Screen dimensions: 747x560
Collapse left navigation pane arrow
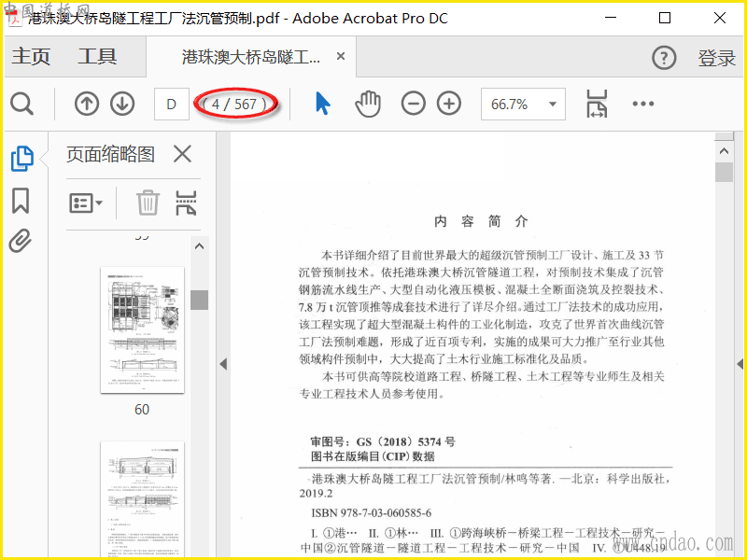[223, 364]
